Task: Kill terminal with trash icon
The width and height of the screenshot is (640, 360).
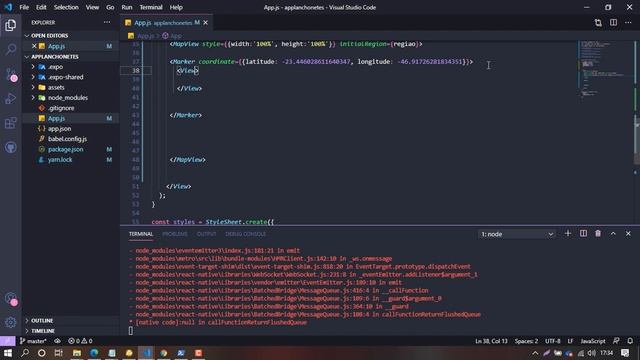Action: click(598, 233)
